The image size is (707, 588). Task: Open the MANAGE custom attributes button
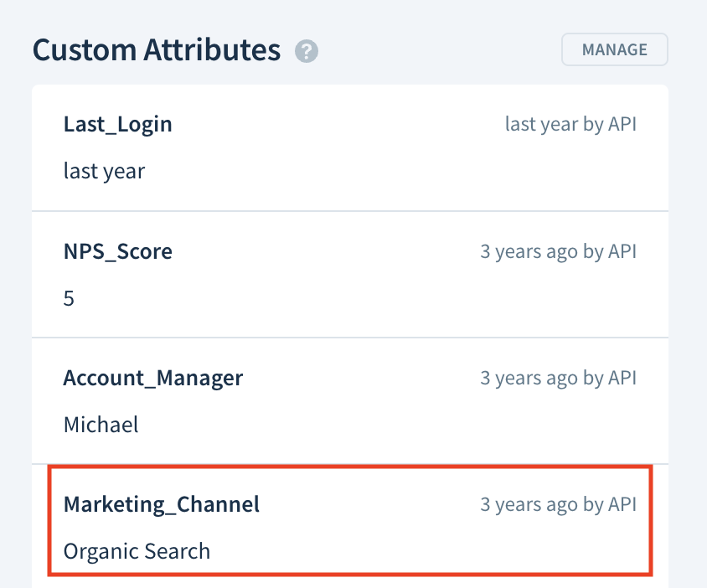pos(615,49)
